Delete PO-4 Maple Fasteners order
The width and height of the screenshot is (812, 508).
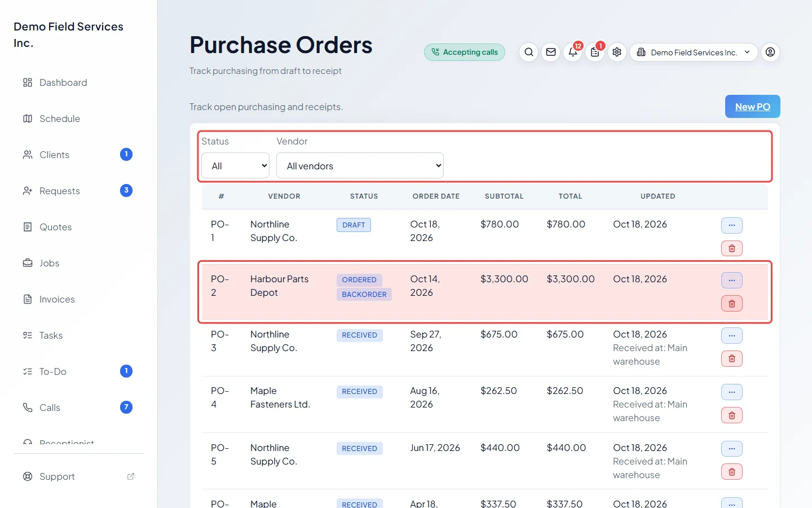pyautogui.click(x=732, y=415)
